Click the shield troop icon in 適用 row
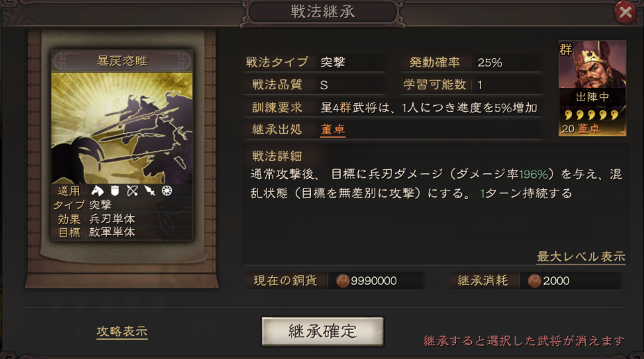Viewport: 644px width, 359px height. click(115, 191)
